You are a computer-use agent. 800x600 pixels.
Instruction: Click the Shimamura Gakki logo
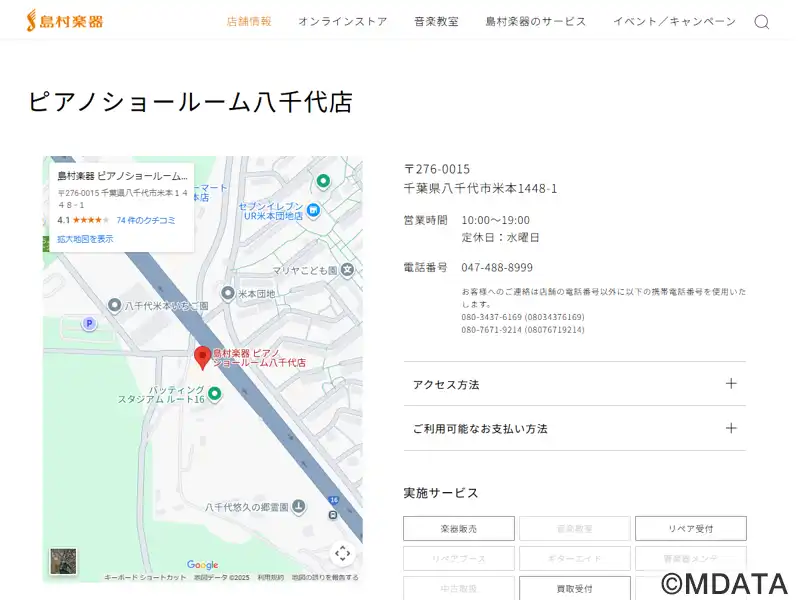(64, 21)
